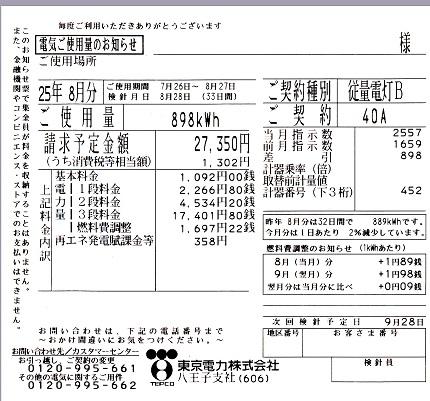The image size is (430, 401).
Task: Click the contract amperage 40A
Action: (374, 117)
